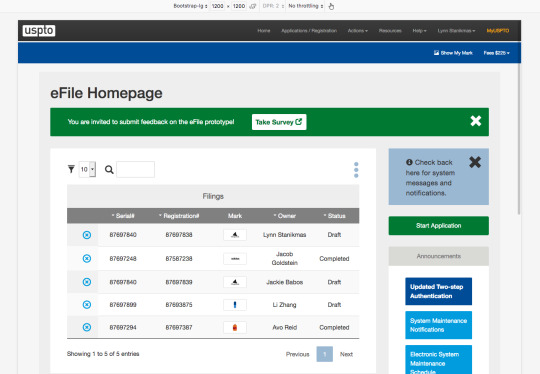Sort table by Serial# column
The width and height of the screenshot is (540, 374).
pyautogui.click(x=123, y=216)
